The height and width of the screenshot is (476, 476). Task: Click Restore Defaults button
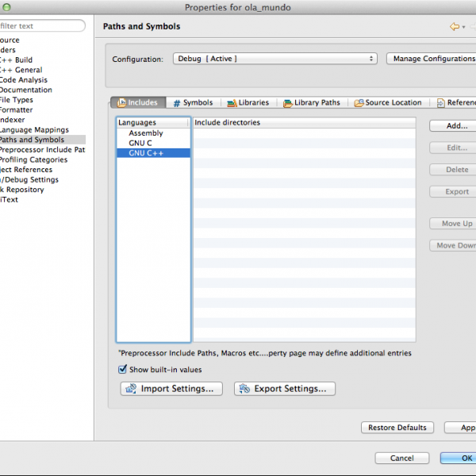tap(397, 428)
